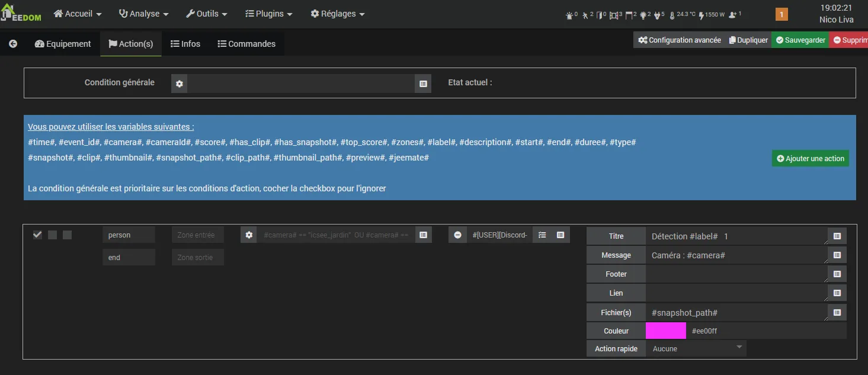Click the person label field
Viewport: 868px width, 375px height.
[x=129, y=235]
